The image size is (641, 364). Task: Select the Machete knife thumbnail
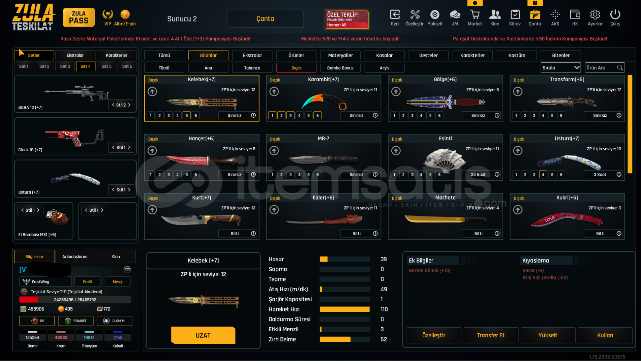(445, 220)
